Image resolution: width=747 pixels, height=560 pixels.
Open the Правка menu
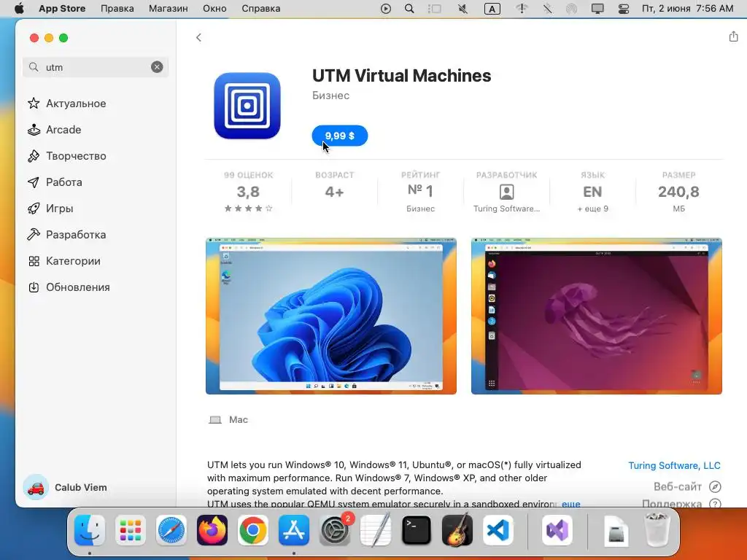(117, 9)
